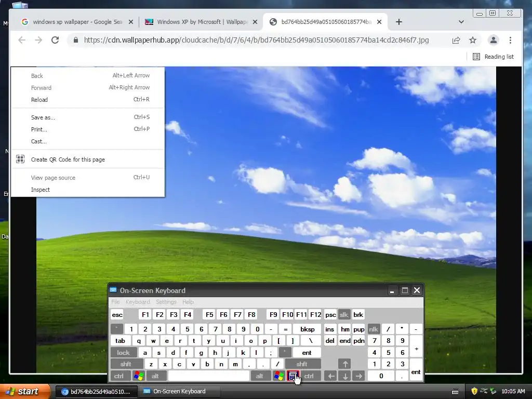This screenshot has height=399, width=532.
Task: Bookmark this page with the star icon
Action: 473,40
